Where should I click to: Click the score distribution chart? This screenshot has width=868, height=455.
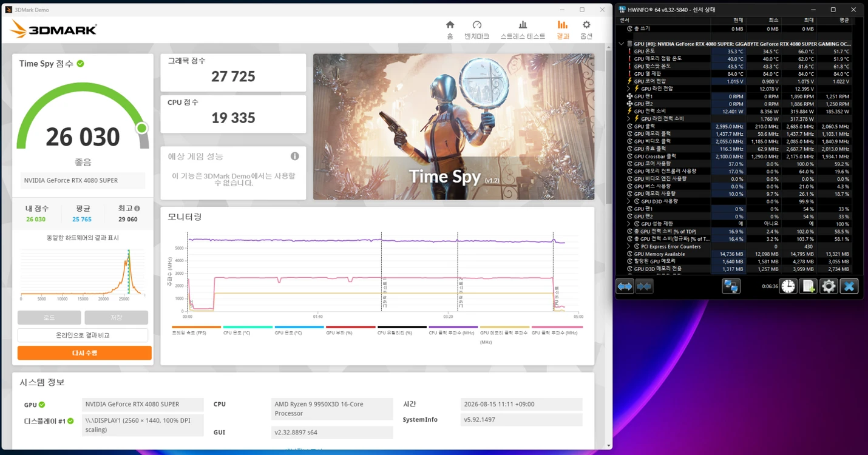(x=83, y=272)
